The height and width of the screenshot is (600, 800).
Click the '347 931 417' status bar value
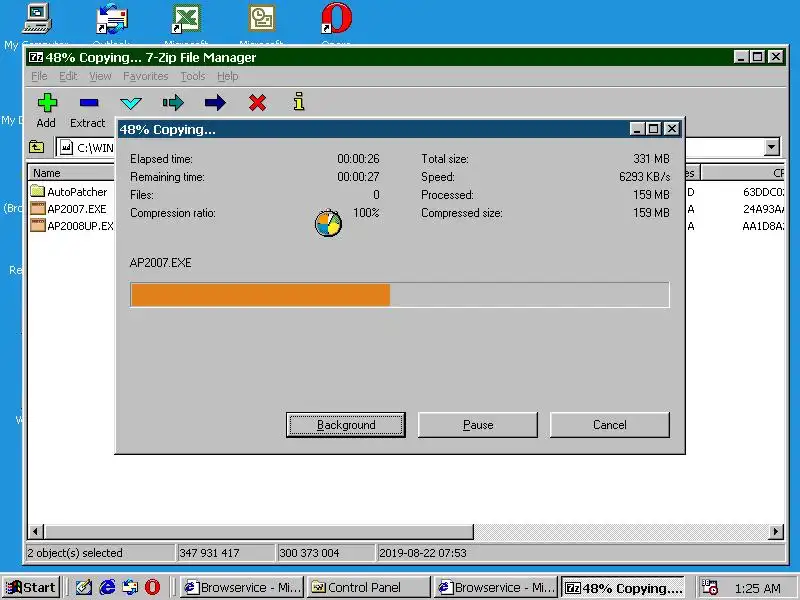(209, 553)
